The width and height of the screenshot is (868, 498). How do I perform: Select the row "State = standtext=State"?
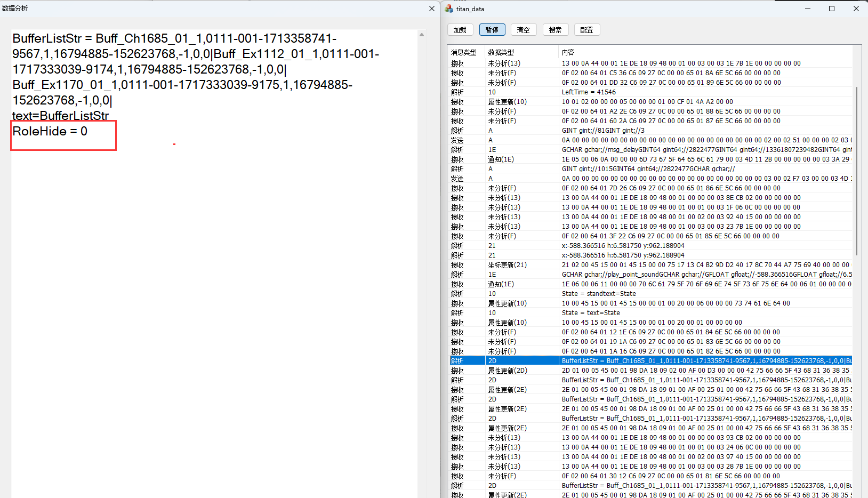pos(650,294)
